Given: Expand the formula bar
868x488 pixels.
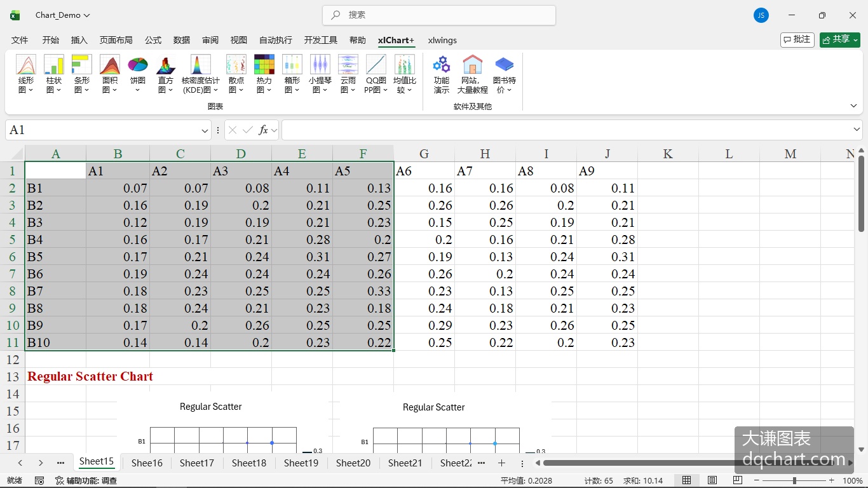Looking at the screenshot, I should [857, 130].
